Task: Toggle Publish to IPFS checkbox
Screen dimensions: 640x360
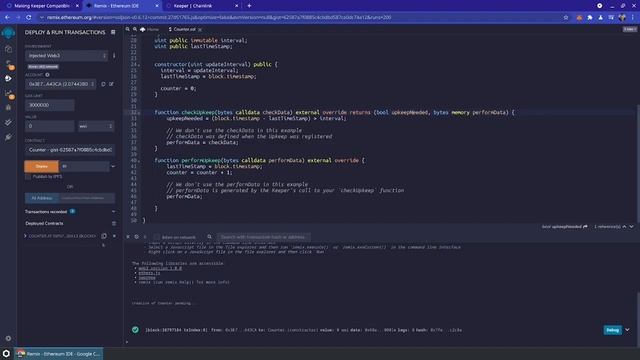Action: [28, 177]
